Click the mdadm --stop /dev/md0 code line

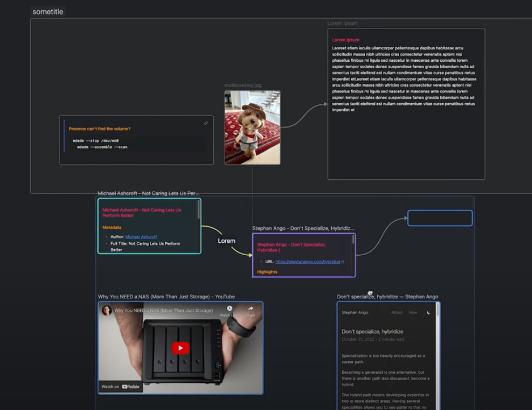point(96,141)
